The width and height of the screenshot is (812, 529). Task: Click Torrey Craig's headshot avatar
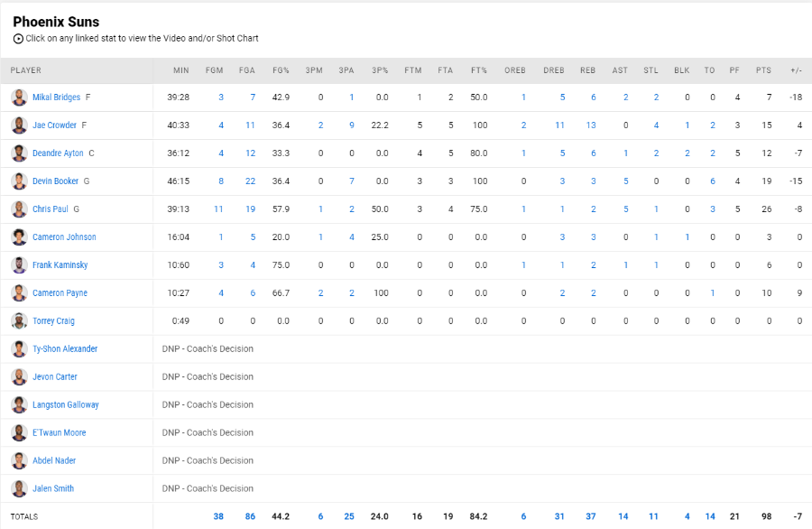(x=19, y=321)
